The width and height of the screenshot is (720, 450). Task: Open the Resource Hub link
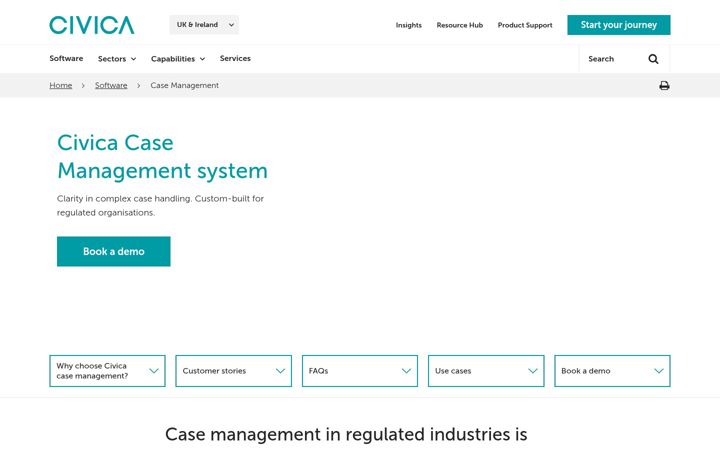click(460, 25)
